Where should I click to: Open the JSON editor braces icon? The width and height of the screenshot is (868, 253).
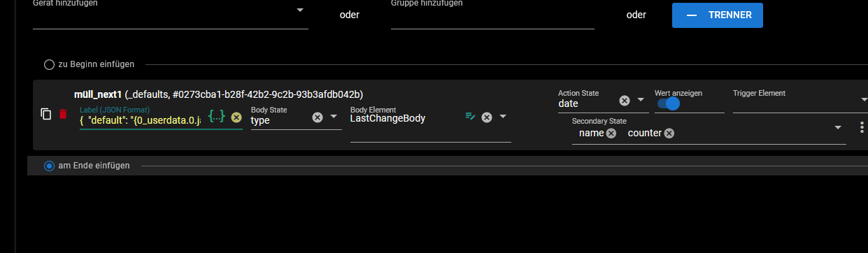pos(217,117)
